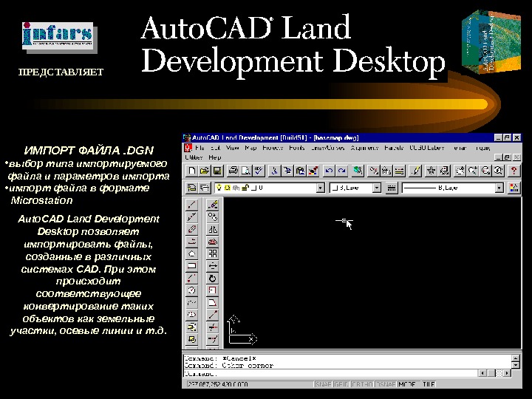
Task: Open the Points menu
Action: click(x=297, y=148)
